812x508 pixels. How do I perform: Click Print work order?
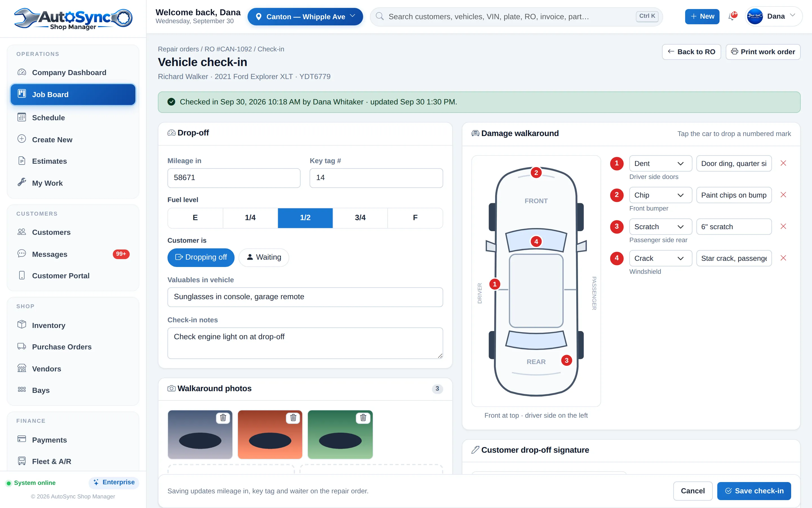(763, 52)
